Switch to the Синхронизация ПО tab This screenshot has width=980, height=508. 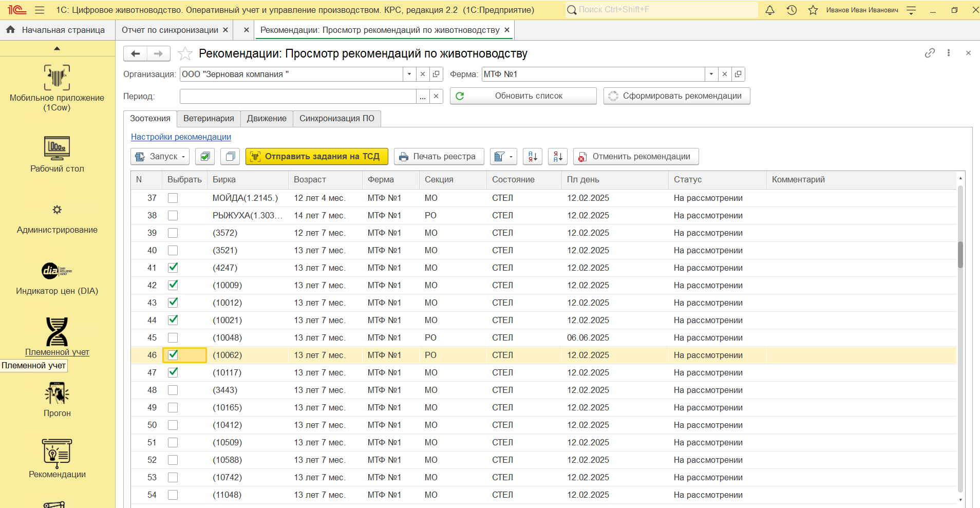(x=337, y=119)
